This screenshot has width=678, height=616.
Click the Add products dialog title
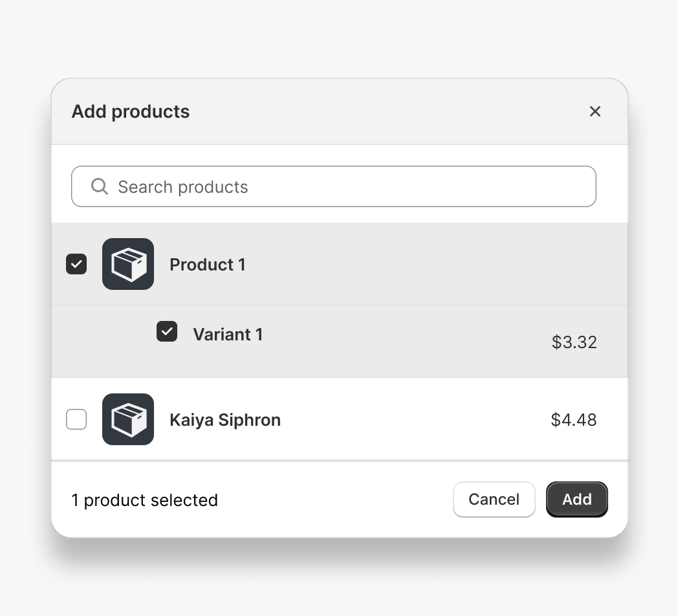(130, 111)
